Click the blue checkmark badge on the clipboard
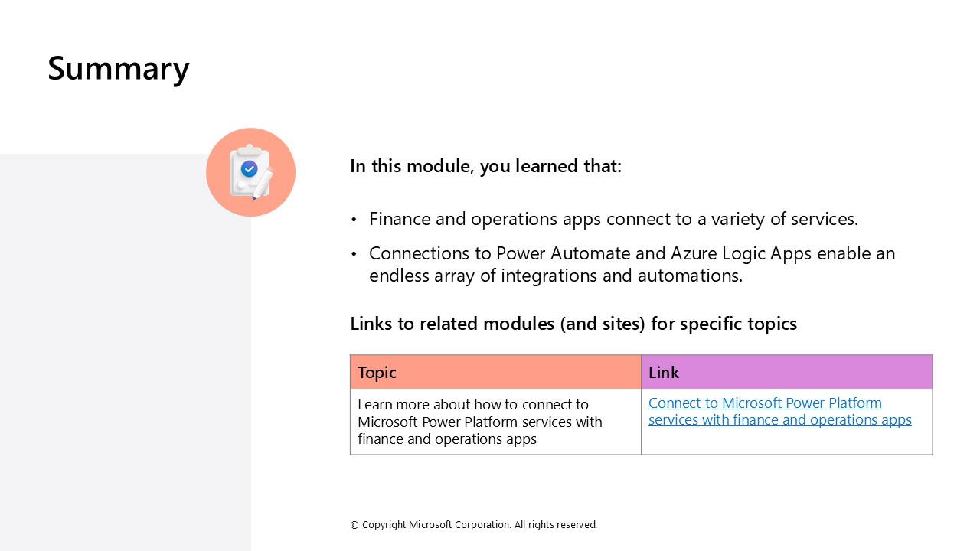The image size is (980, 551). click(x=249, y=168)
